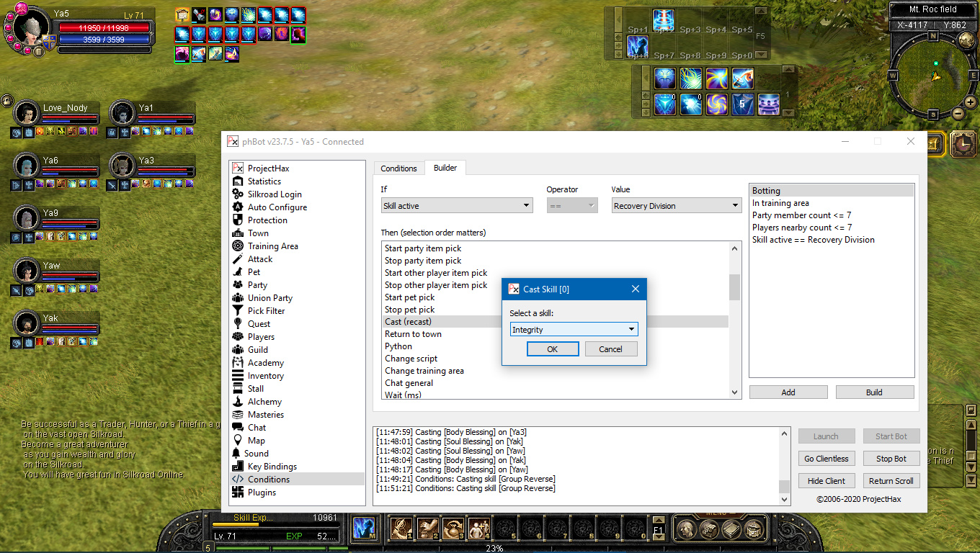Confirm skill selection with OK button
This screenshot has height=553, width=980.
[552, 349]
